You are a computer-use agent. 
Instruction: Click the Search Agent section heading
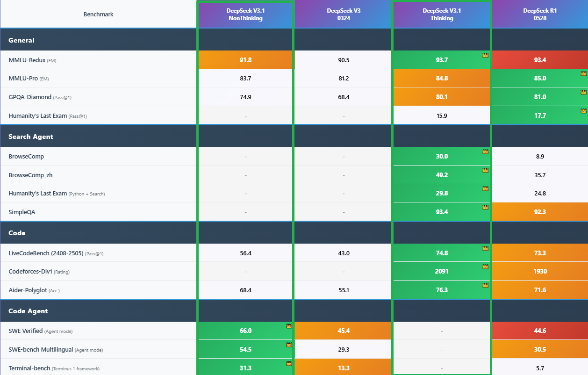click(31, 137)
